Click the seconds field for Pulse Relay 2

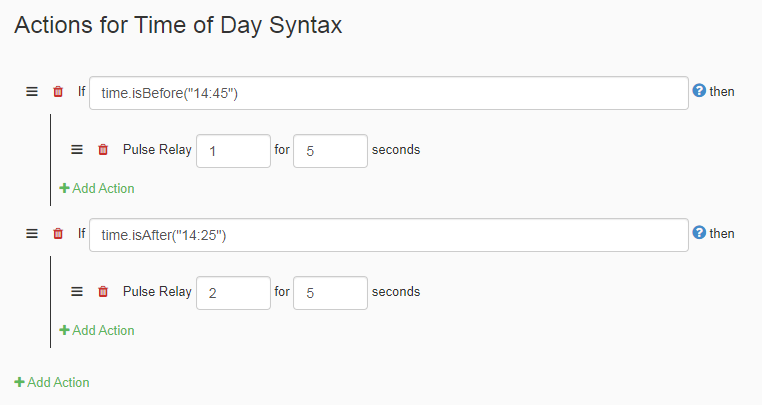coord(330,293)
